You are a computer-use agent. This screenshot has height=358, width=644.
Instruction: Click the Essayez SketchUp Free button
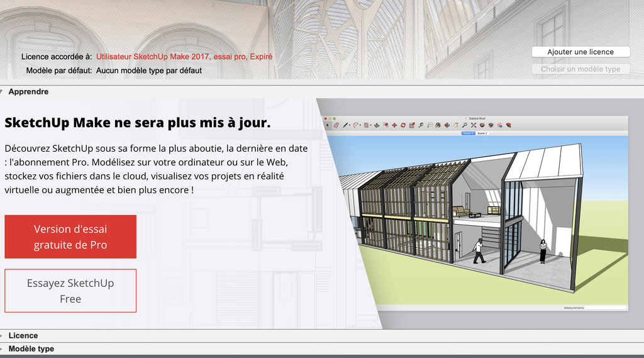click(x=70, y=291)
